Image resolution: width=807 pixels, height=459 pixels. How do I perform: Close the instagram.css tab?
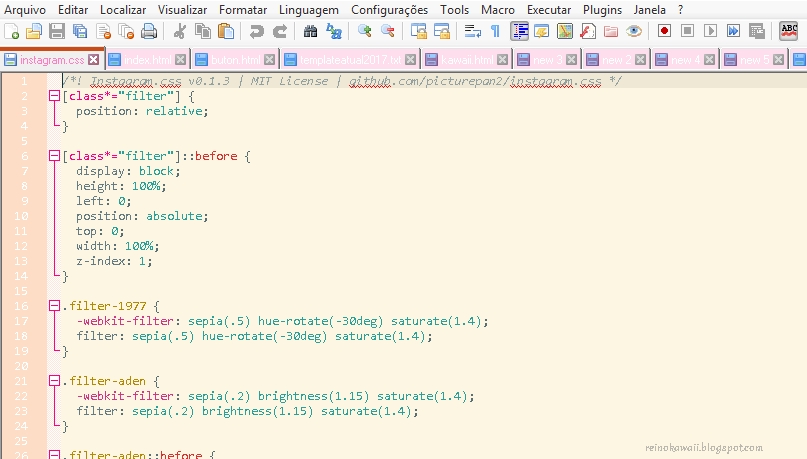coord(93,60)
